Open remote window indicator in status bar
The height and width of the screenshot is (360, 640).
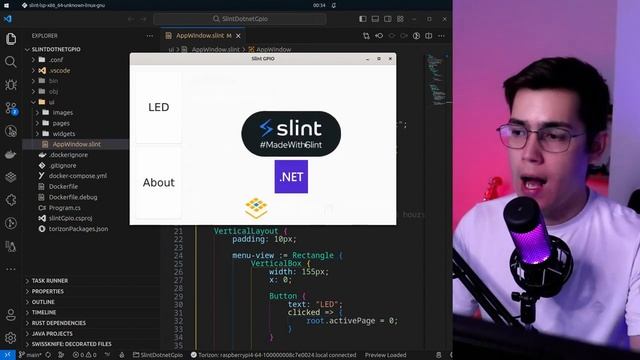7,355
